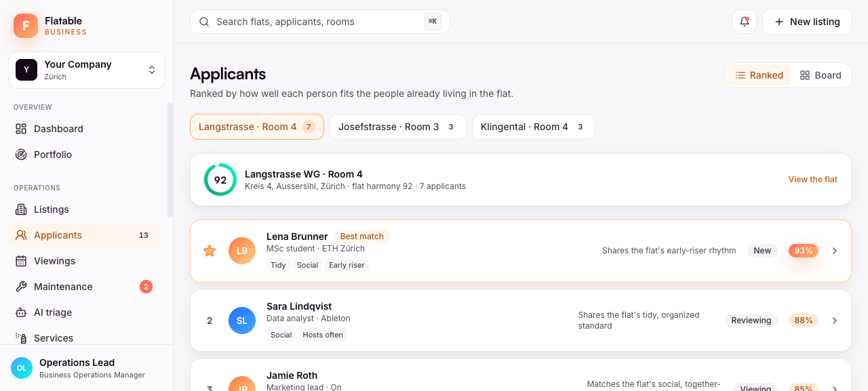
Task: Click the Operations Lead profile name
Action: [77, 363]
